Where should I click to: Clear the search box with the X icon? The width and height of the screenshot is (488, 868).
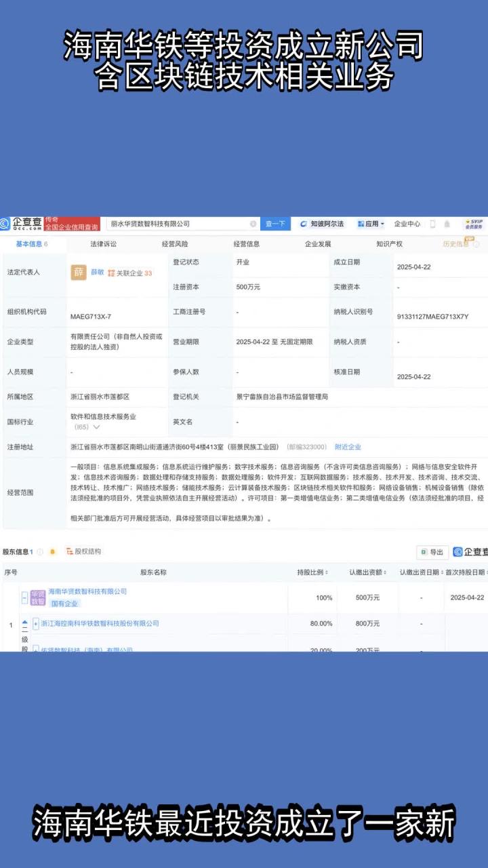pyautogui.click(x=253, y=224)
